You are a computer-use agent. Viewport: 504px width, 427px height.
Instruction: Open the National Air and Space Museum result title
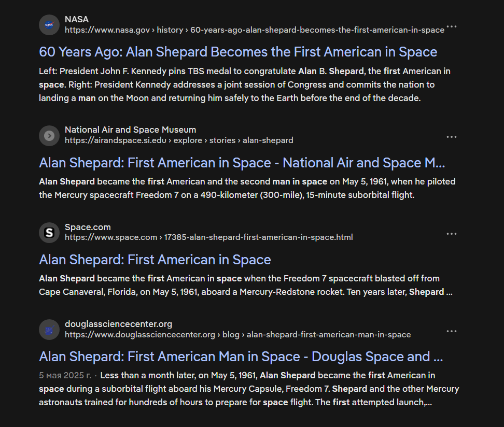(x=242, y=163)
